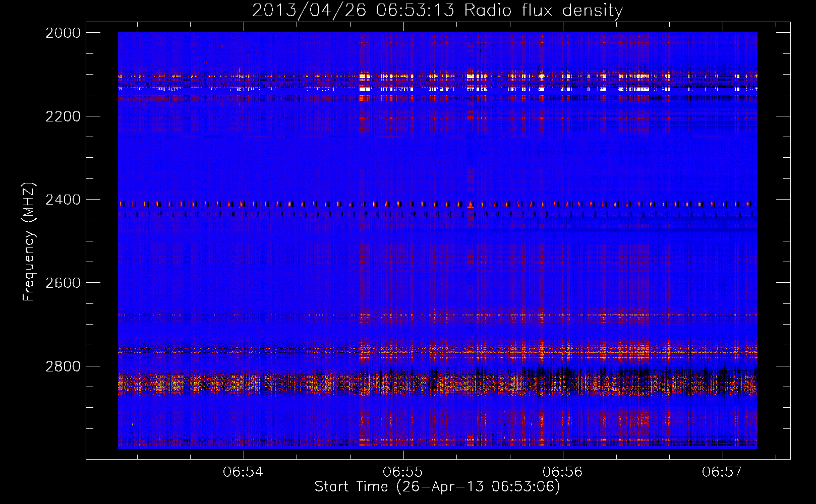Click the 06:55 time axis label
816x504 pixels.
pos(403,472)
